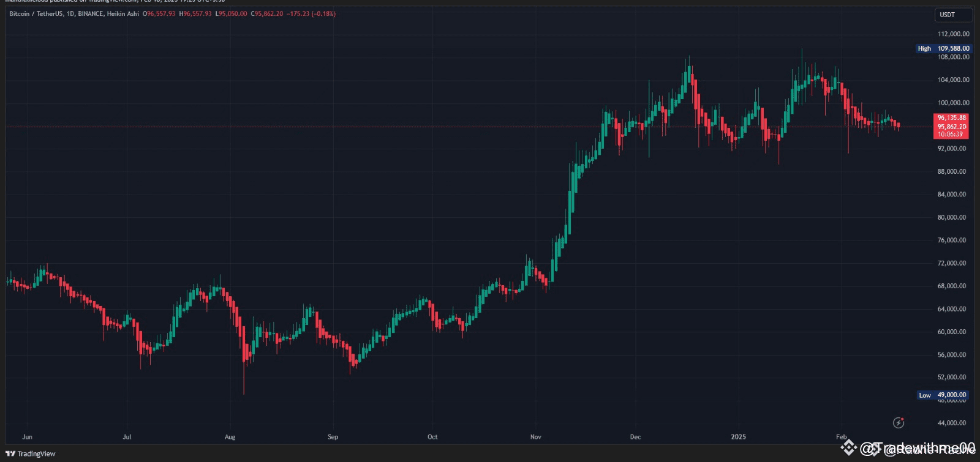980x462 pixels.
Task: Click the Jul label on the time axis
Action: point(127,437)
